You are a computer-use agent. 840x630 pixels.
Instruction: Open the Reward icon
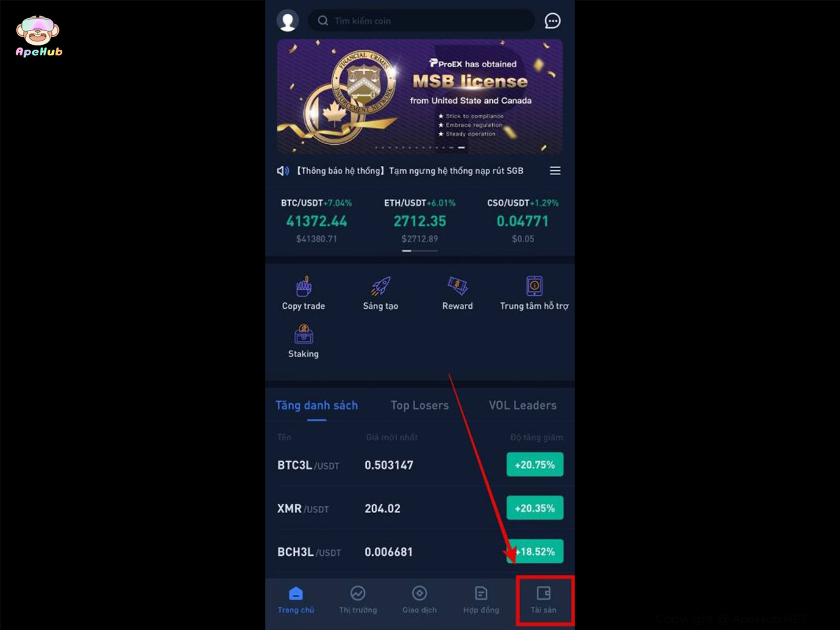tap(457, 286)
